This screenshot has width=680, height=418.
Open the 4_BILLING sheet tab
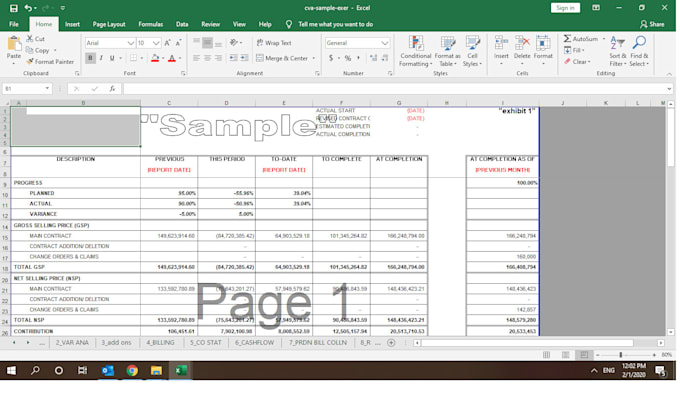tap(160, 343)
